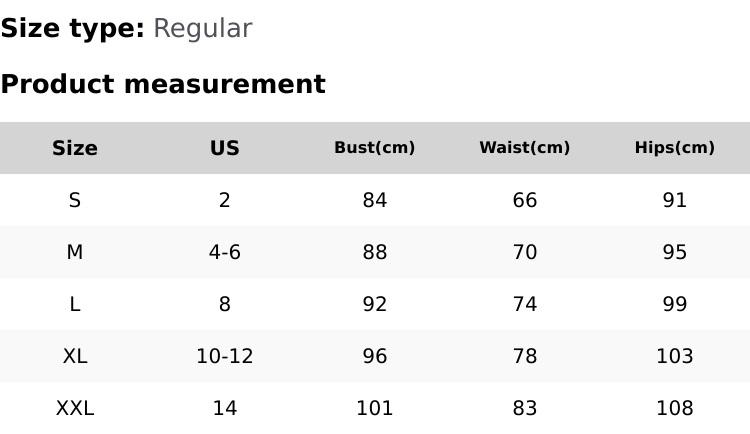The width and height of the screenshot is (750, 434).
Task: Select the S size cell
Action: [75, 200]
